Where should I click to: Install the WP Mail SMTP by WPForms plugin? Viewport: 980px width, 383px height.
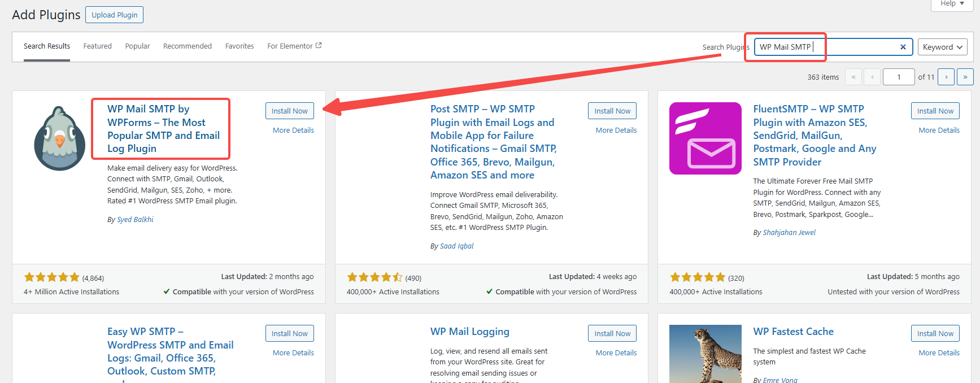click(289, 111)
